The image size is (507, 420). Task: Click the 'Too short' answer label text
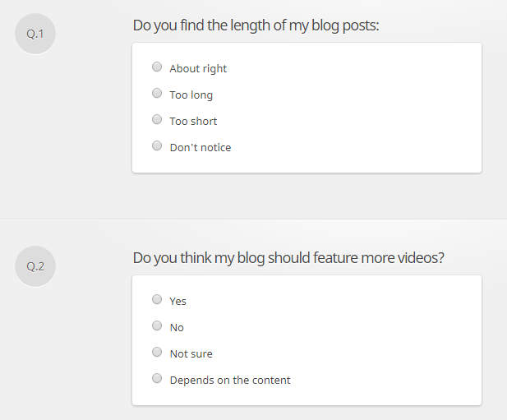(193, 122)
